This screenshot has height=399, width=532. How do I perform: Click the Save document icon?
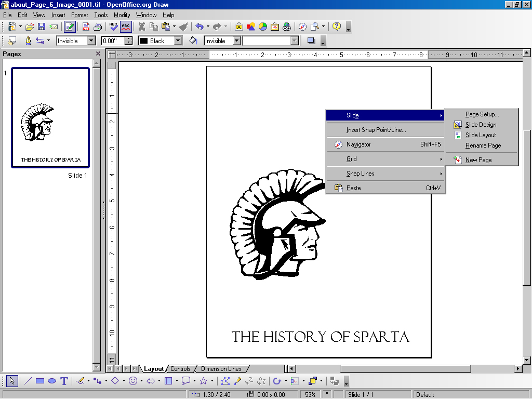[42, 26]
